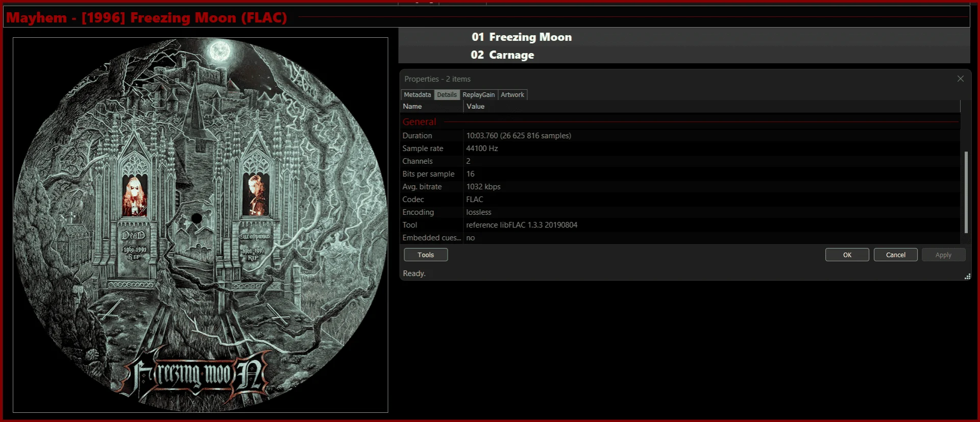Click the properties list vertical scrollbar

tap(966, 192)
